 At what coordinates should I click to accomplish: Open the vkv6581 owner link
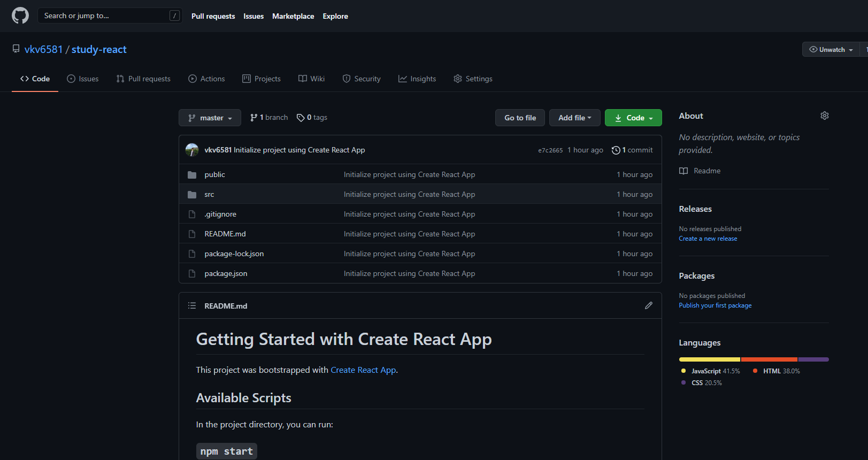tap(44, 49)
